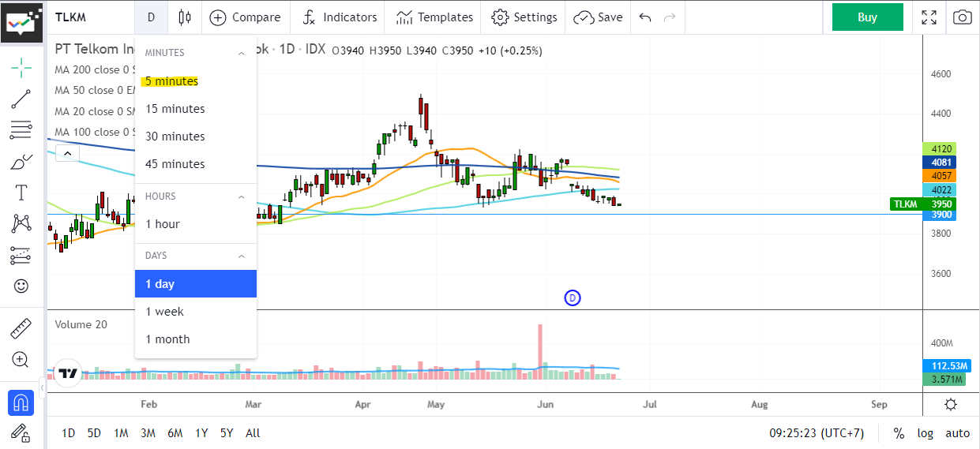Click the D interval dropdown button
This screenshot has width=980, height=449.
point(151,17)
